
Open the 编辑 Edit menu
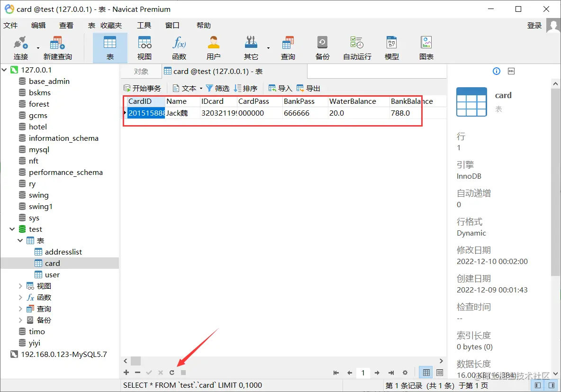pos(38,26)
